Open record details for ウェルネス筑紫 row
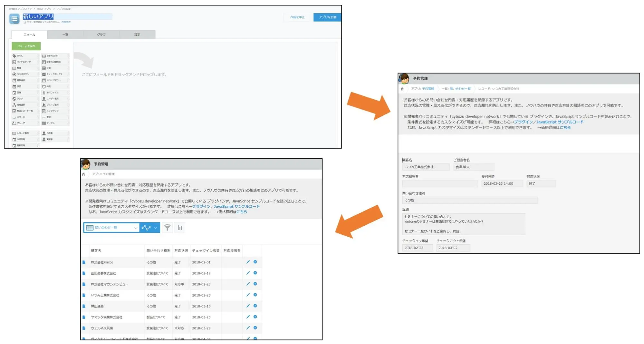 tap(84, 328)
